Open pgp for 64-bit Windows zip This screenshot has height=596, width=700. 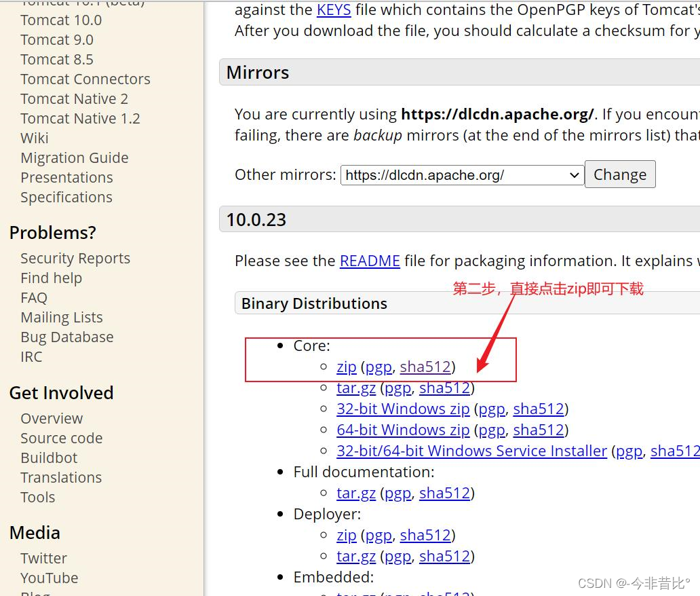(x=492, y=431)
